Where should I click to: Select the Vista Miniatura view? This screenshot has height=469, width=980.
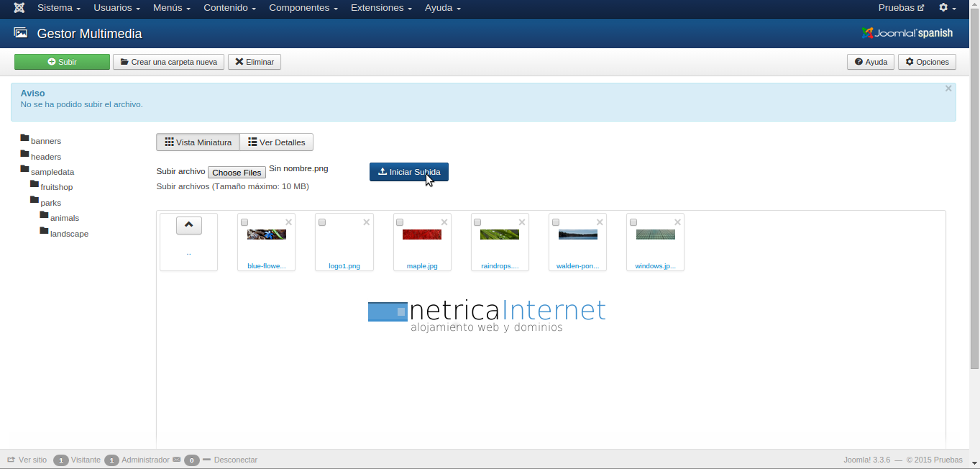pyautogui.click(x=198, y=142)
